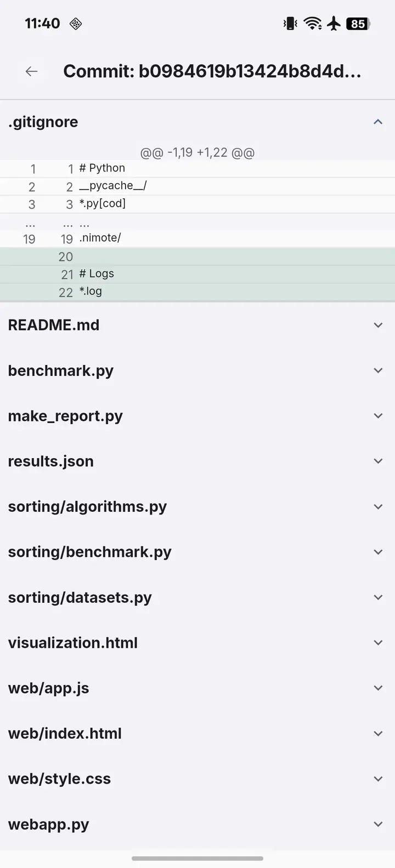The height and width of the screenshot is (868, 395).
Task: Expand the web/index.html chevron
Action: pyautogui.click(x=378, y=733)
